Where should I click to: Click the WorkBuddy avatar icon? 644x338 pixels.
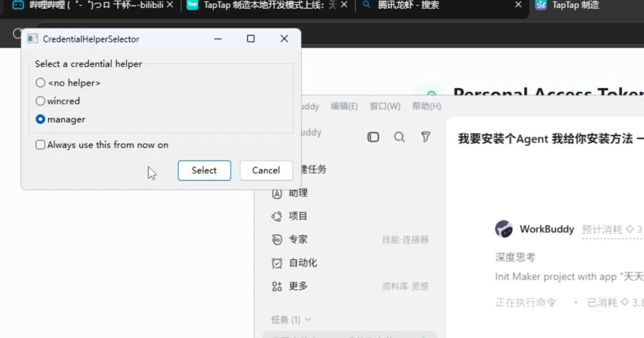point(503,229)
